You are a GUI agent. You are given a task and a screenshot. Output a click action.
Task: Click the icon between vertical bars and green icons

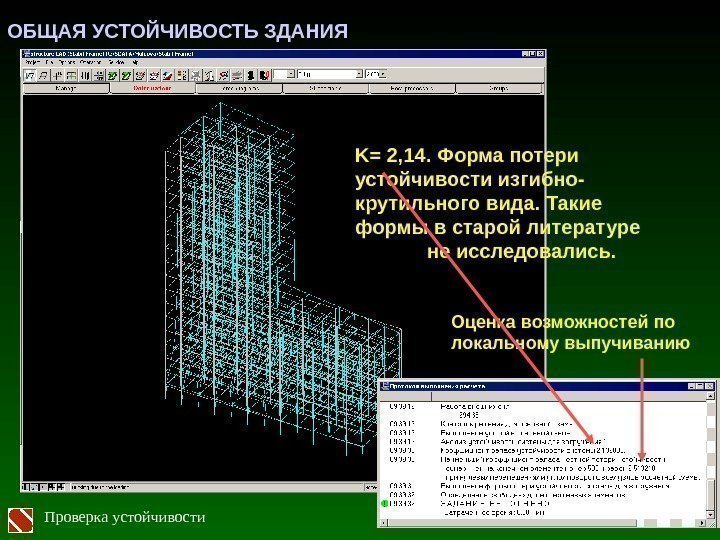98,75
